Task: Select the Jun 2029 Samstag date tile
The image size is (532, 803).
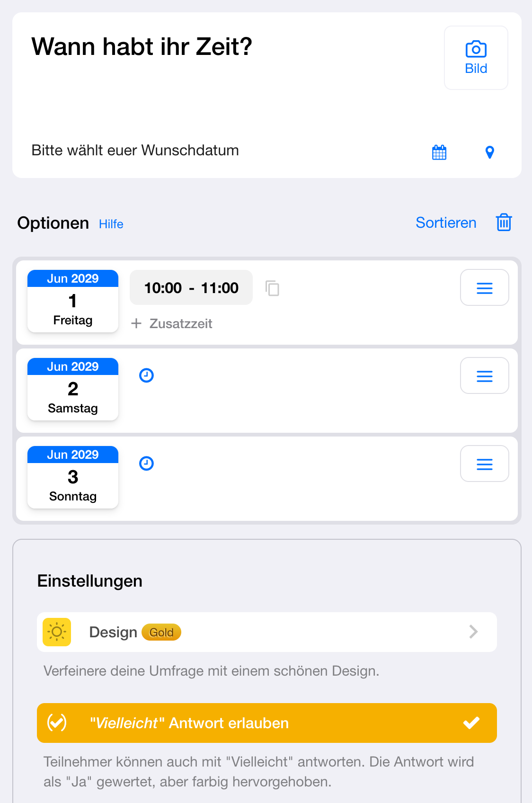Action: click(73, 389)
